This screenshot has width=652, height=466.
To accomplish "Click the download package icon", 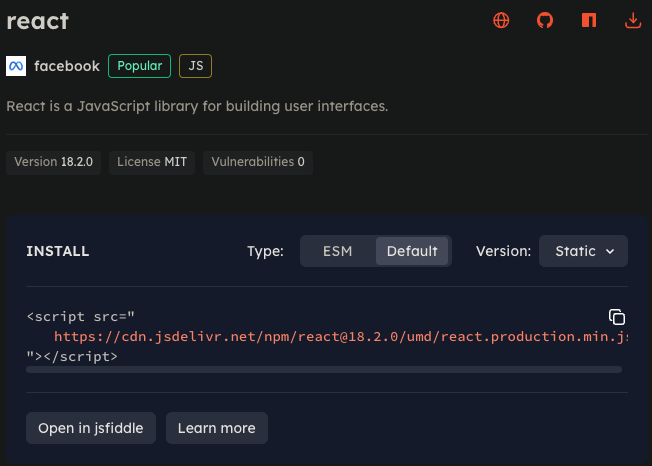I will coord(633,20).
